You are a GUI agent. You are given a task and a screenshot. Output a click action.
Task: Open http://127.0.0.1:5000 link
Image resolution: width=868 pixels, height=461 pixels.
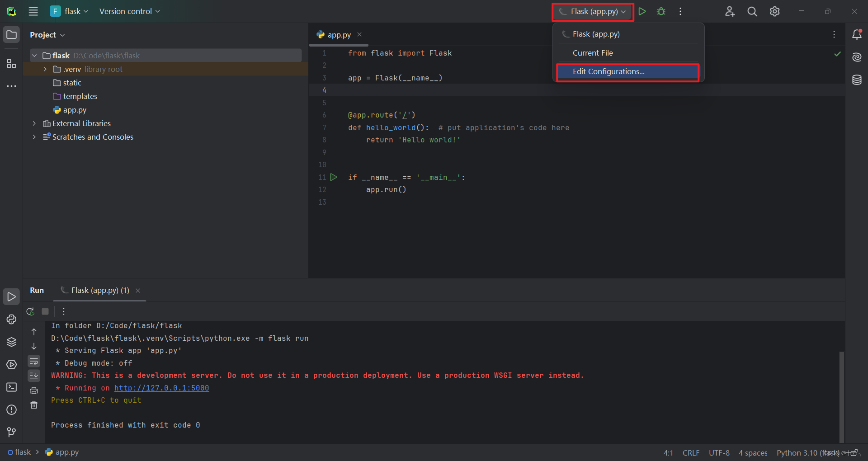(x=161, y=388)
